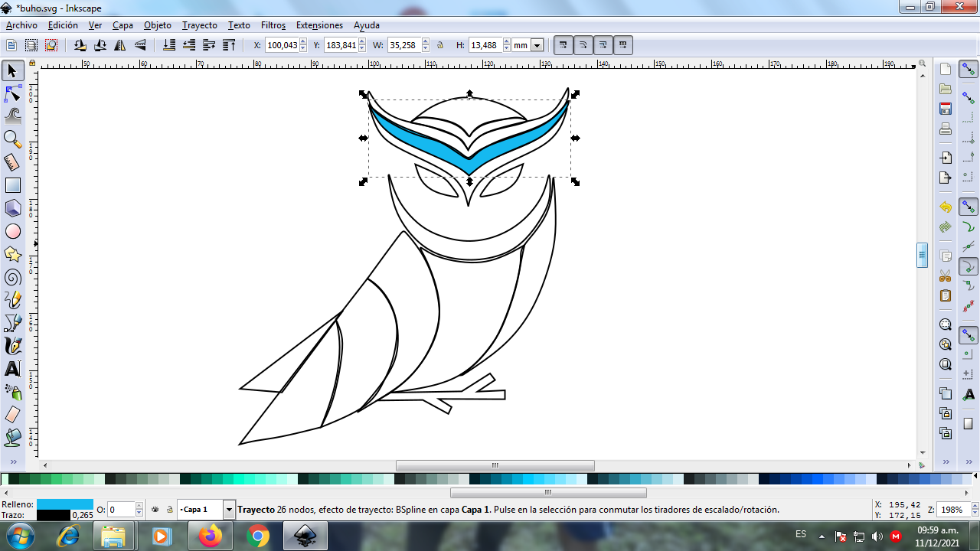Open the Extensiones menu

pyautogui.click(x=319, y=25)
